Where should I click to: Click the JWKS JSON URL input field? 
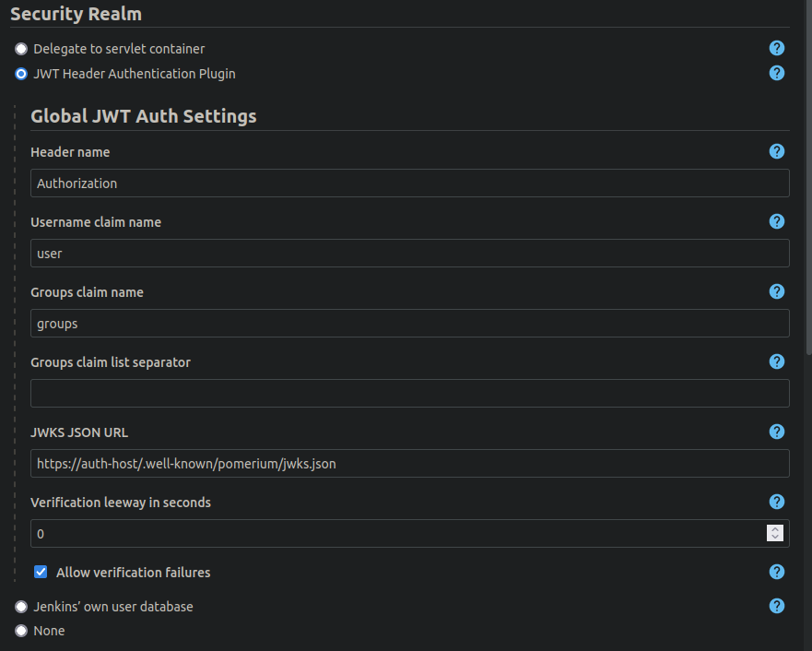tap(409, 463)
